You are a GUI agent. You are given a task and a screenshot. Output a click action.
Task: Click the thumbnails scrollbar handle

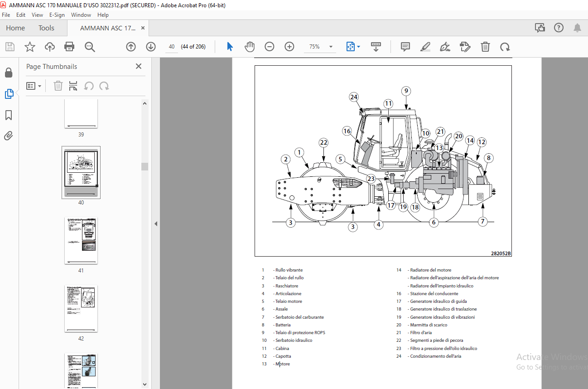(145, 166)
